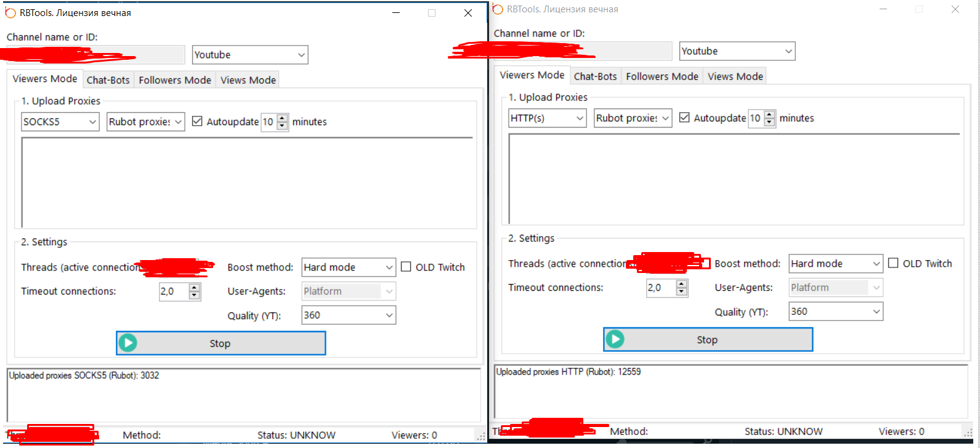Expand the Boost method dropdown in left window
The height and width of the screenshot is (448, 980).
[x=348, y=267]
